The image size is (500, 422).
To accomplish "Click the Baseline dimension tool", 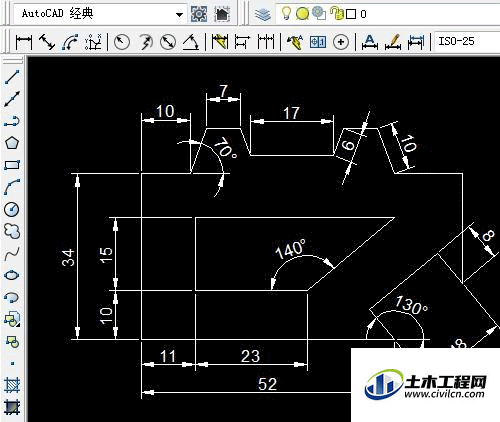I will tap(242, 42).
